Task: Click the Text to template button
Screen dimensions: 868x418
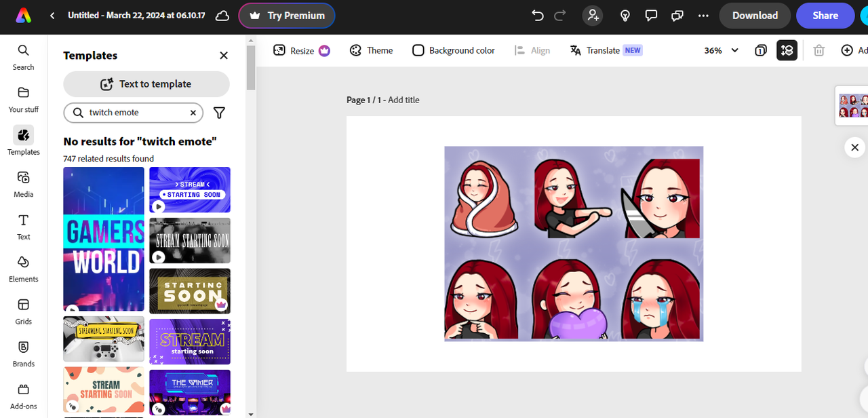Action: (x=146, y=84)
